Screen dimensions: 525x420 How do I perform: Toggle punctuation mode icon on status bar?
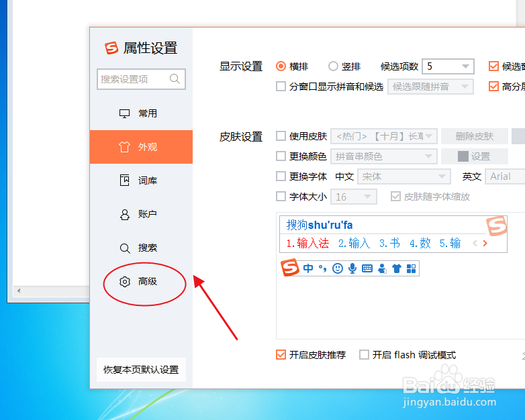pyautogui.click(x=323, y=268)
